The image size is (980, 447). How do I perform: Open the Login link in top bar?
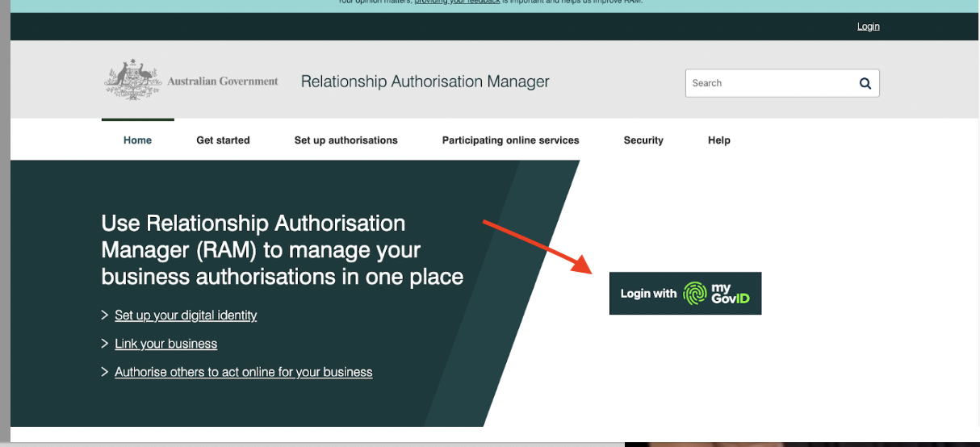tap(869, 27)
